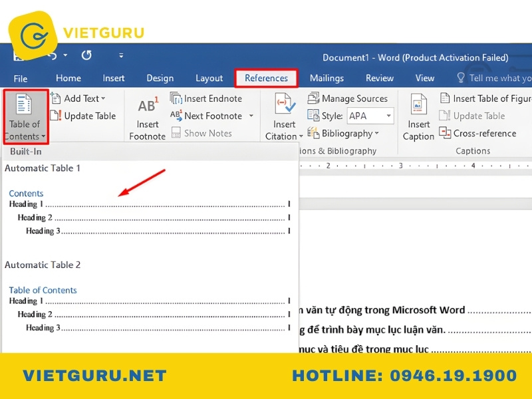Image resolution: width=532 pixels, height=399 pixels.
Task: Click the Style icon in Citations group
Action: [313, 115]
